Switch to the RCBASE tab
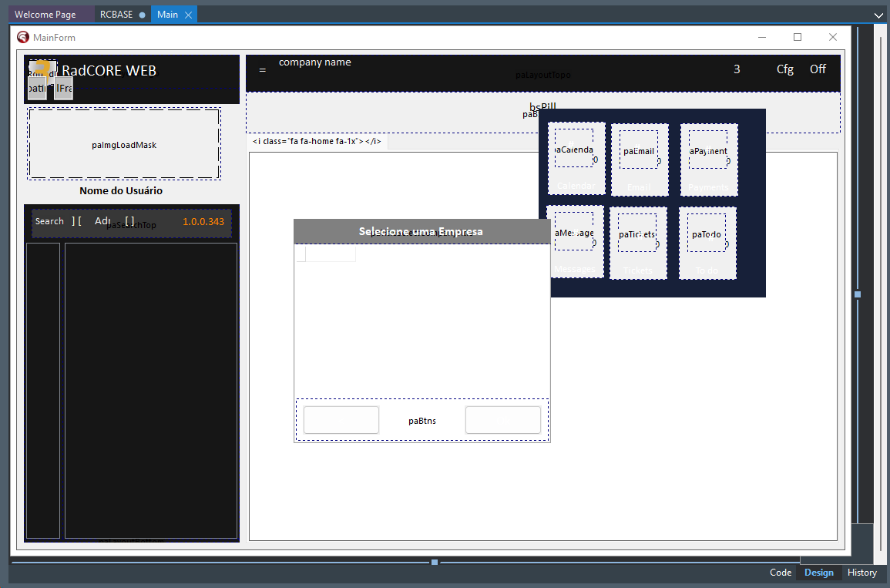Image resolution: width=890 pixels, height=588 pixels. [116, 15]
